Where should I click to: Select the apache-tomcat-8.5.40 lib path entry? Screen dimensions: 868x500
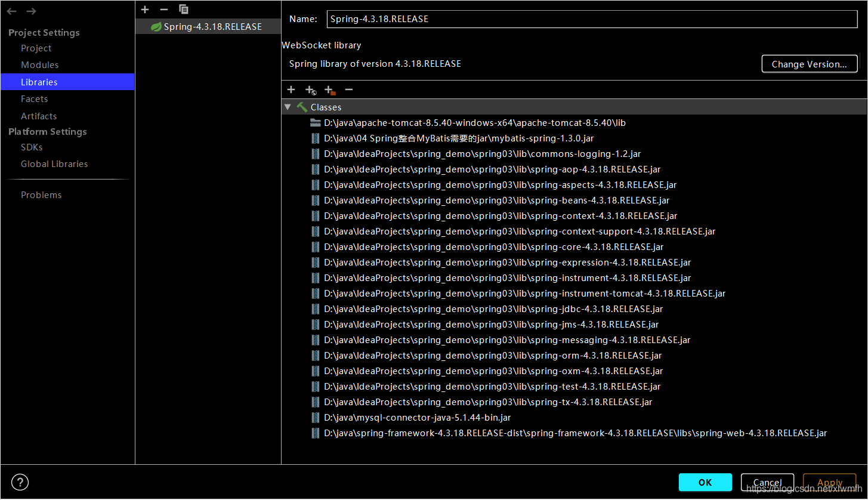pyautogui.click(x=475, y=123)
